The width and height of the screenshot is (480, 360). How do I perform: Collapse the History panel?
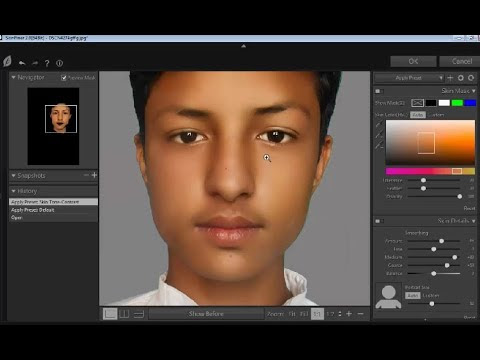[14, 191]
